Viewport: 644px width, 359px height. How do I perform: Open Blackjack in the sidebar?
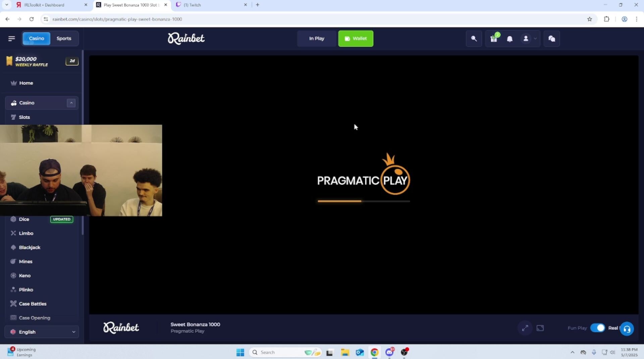pyautogui.click(x=30, y=248)
